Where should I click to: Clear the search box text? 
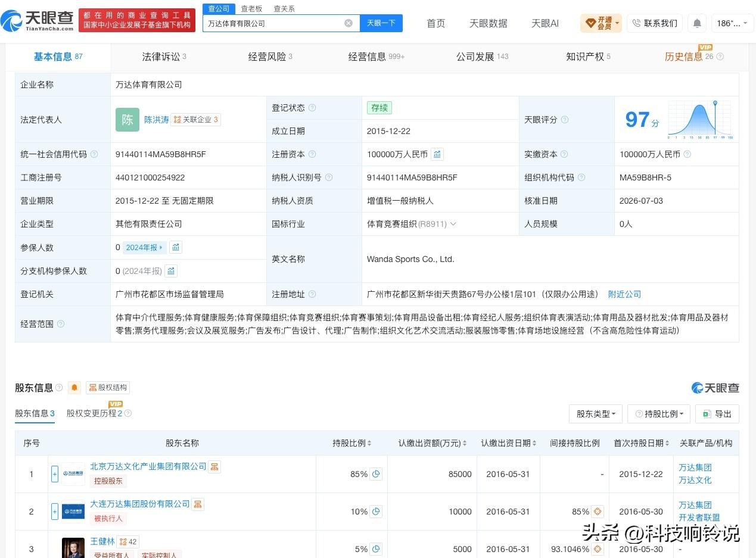click(349, 23)
